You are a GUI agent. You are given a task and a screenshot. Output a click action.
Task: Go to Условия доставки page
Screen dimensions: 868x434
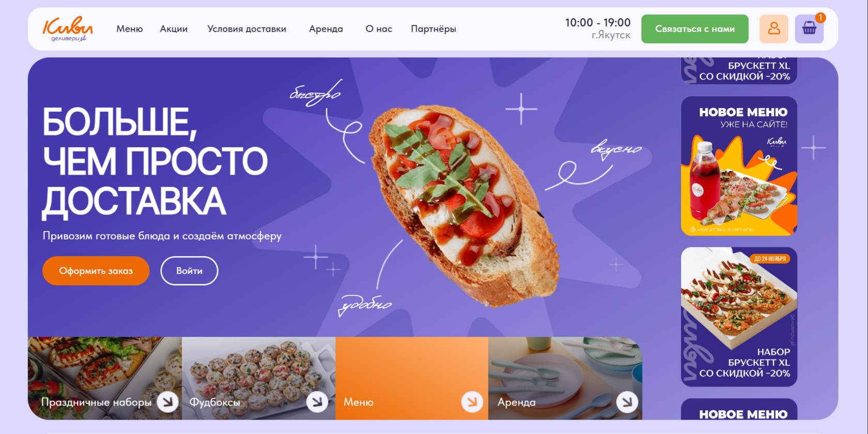click(x=247, y=29)
